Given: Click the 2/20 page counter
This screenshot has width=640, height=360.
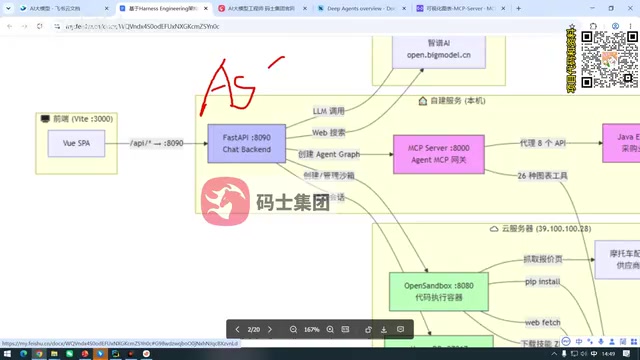Looking at the screenshot, I should click(x=253, y=329).
